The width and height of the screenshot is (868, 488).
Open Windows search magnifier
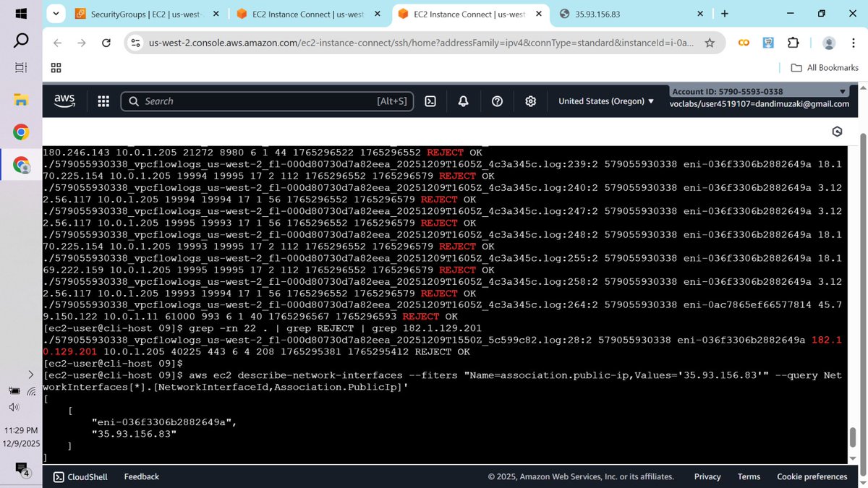pos(21,40)
